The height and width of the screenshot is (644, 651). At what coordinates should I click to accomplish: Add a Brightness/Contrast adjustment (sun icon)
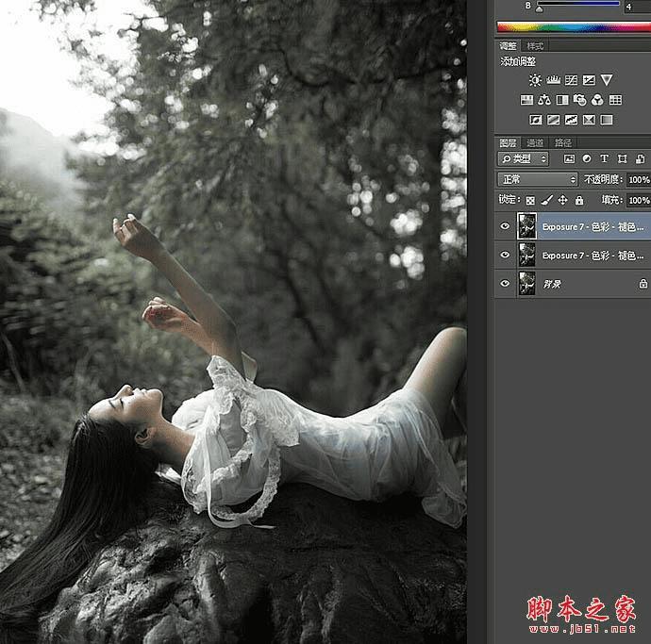[x=535, y=79]
